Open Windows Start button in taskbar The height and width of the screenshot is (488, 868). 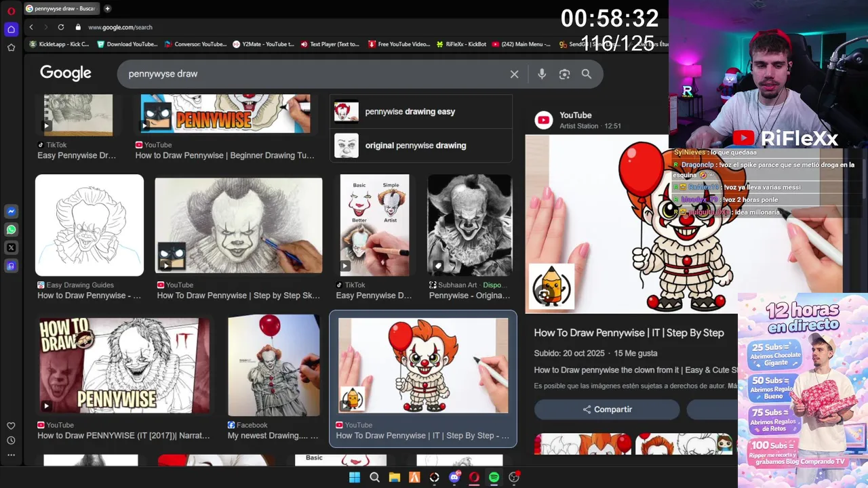pyautogui.click(x=355, y=477)
